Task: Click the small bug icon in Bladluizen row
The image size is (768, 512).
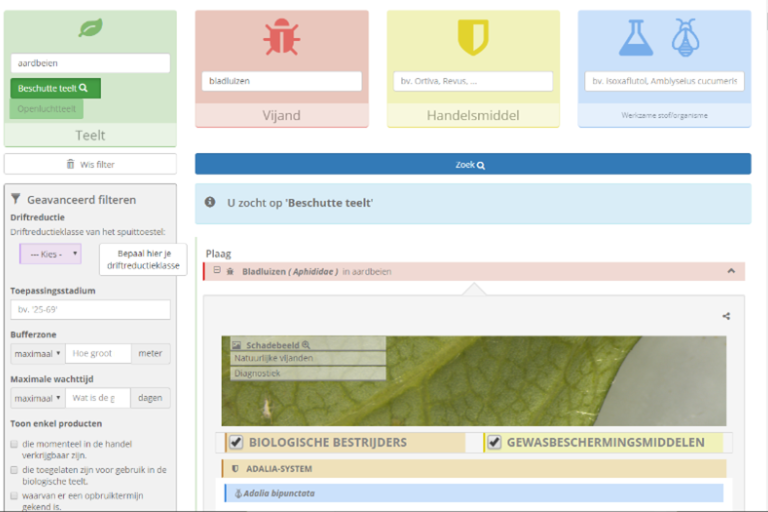Action: tap(230, 271)
